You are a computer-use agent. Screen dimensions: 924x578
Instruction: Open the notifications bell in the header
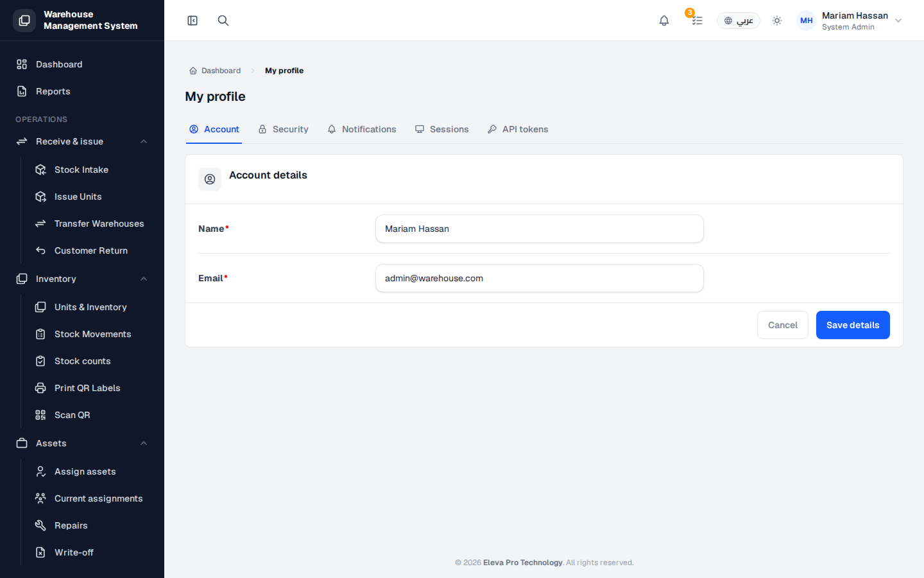[x=664, y=21]
